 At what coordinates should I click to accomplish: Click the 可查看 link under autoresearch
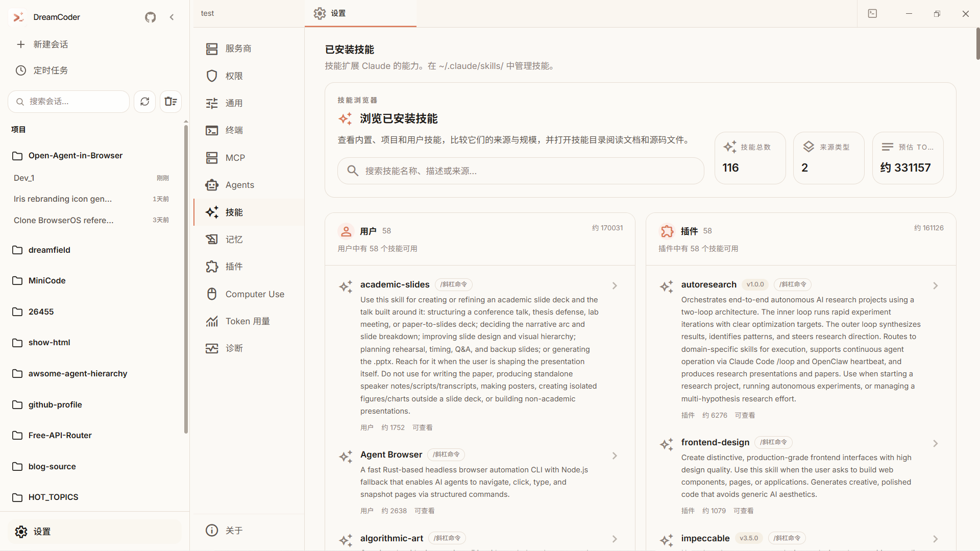(745, 416)
